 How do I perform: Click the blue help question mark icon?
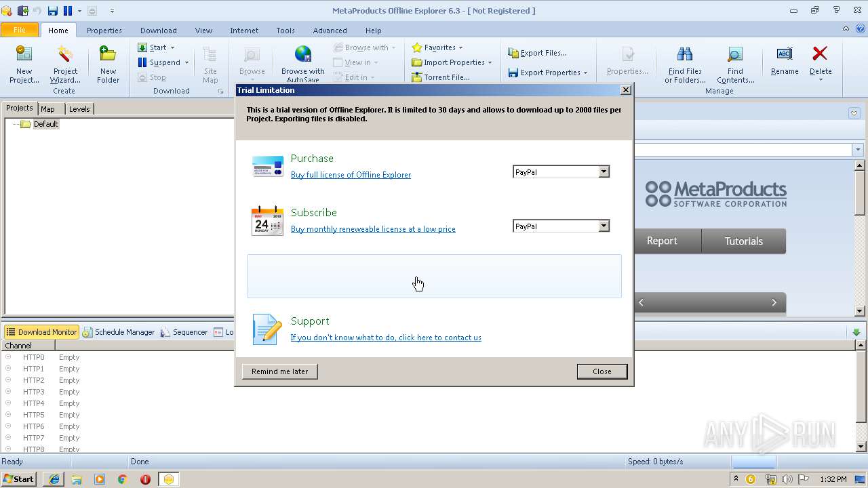(x=860, y=29)
